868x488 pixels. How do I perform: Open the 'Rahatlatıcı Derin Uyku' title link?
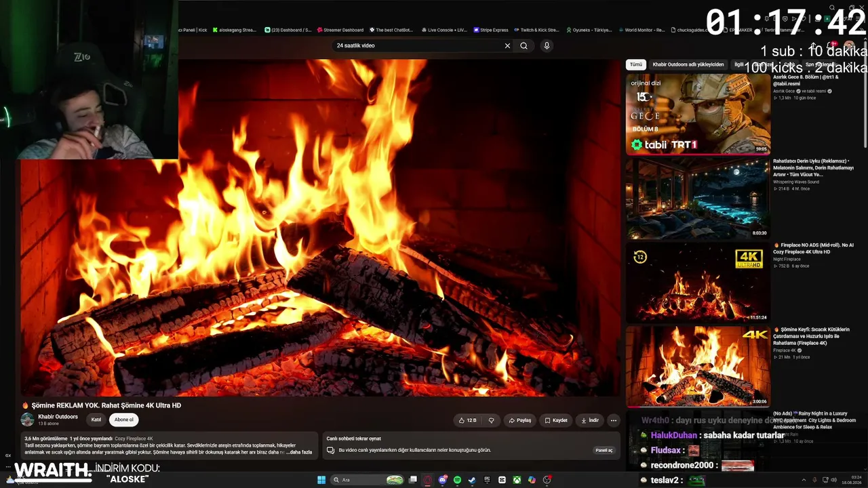813,167
